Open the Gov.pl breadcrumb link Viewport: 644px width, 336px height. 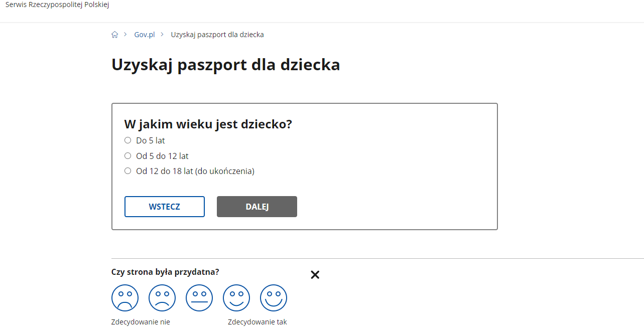(x=145, y=35)
